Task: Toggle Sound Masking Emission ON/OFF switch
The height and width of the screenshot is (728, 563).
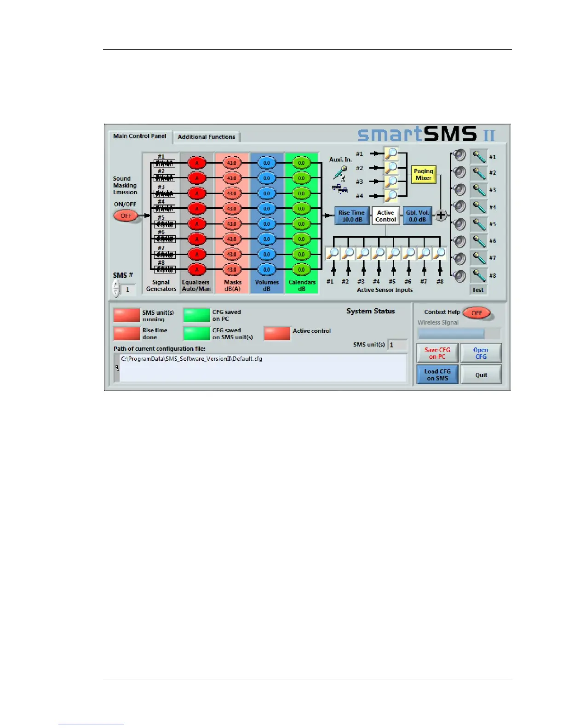Action: [x=126, y=216]
